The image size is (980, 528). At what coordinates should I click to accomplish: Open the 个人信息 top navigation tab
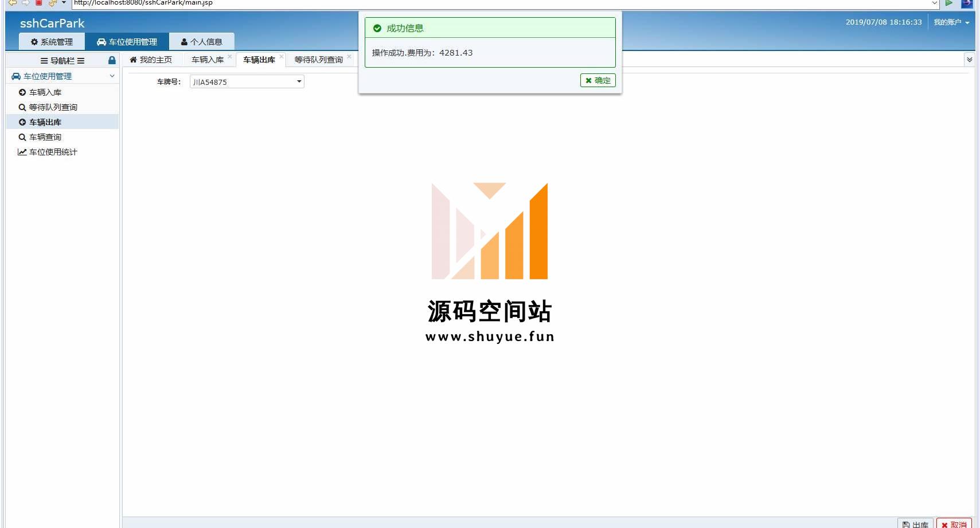[201, 42]
